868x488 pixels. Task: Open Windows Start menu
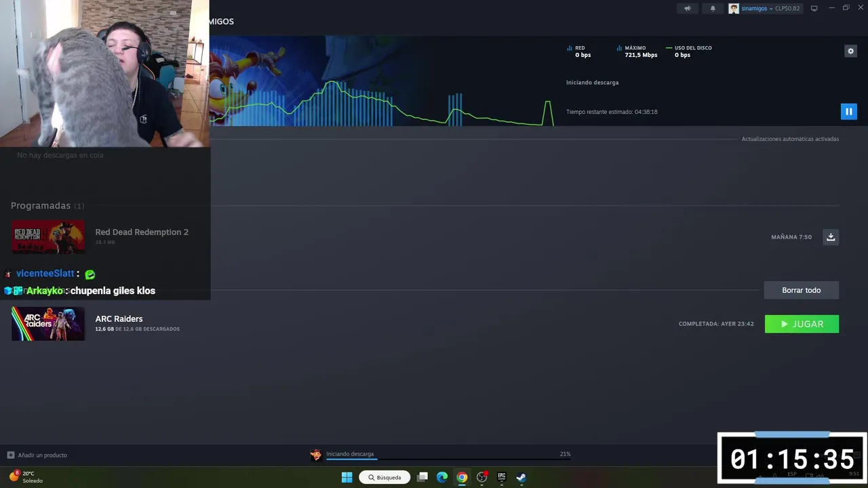[x=347, y=477]
